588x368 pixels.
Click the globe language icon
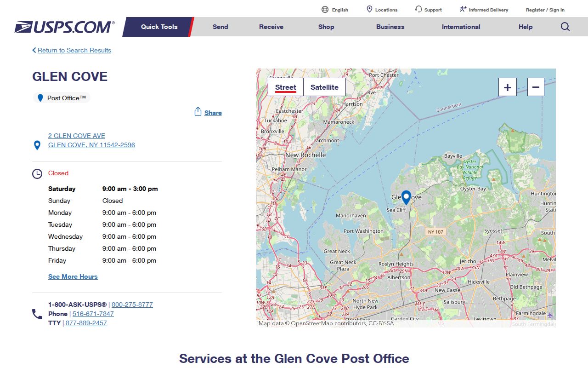pyautogui.click(x=325, y=10)
